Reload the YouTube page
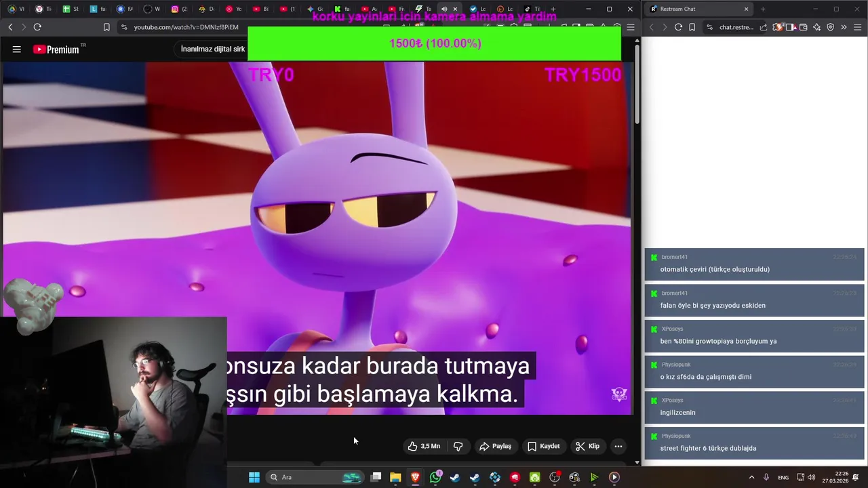Viewport: 868px width, 488px height. (37, 27)
